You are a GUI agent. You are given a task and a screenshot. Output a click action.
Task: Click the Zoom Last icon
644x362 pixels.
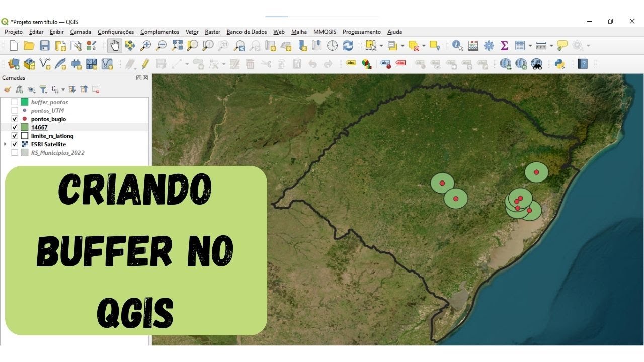point(239,46)
